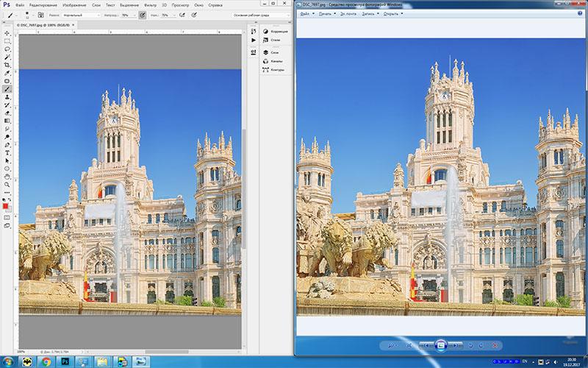Select the Move tool in Photoshop
This screenshot has width=588, height=368.
pos(7,33)
